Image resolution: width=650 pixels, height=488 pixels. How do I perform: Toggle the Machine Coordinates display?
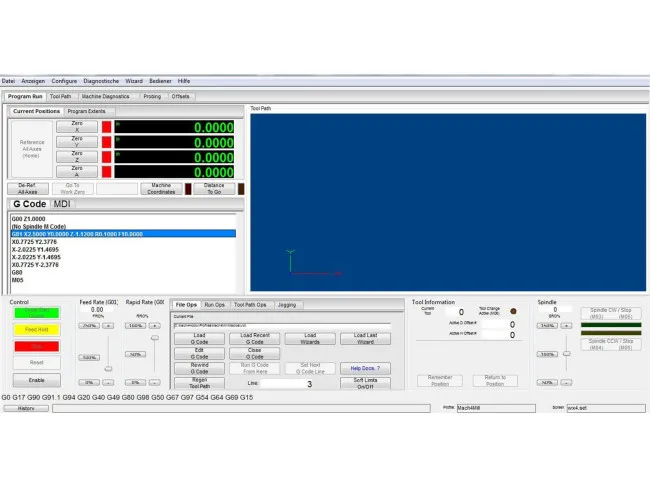pyautogui.click(x=160, y=188)
